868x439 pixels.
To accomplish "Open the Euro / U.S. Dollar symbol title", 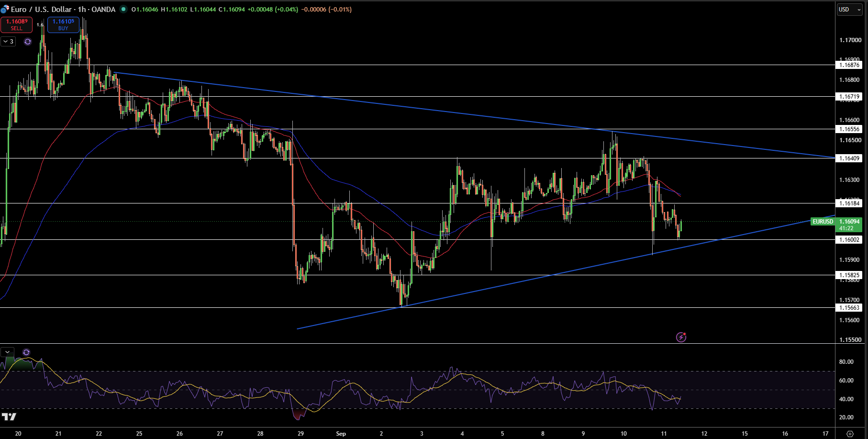I will [x=63, y=10].
